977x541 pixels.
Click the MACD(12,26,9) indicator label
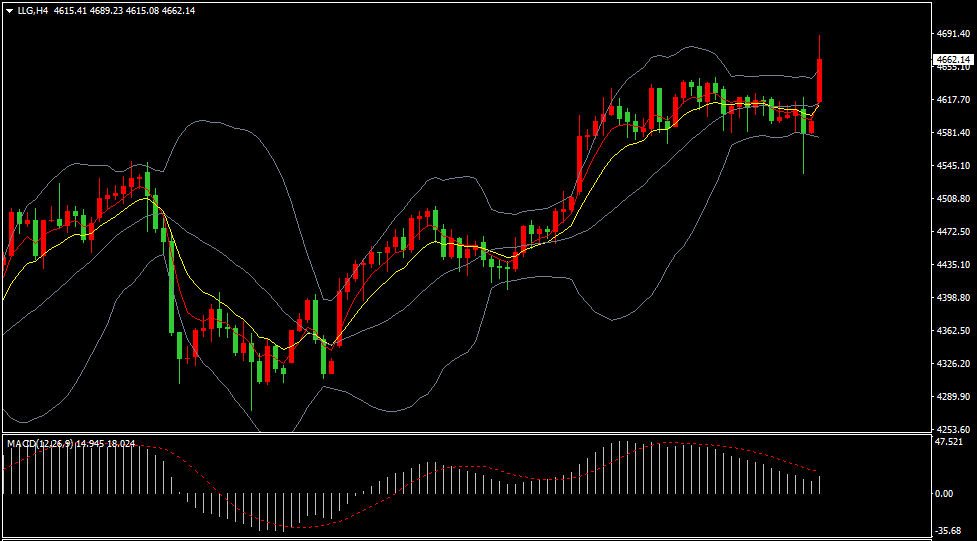(38, 443)
